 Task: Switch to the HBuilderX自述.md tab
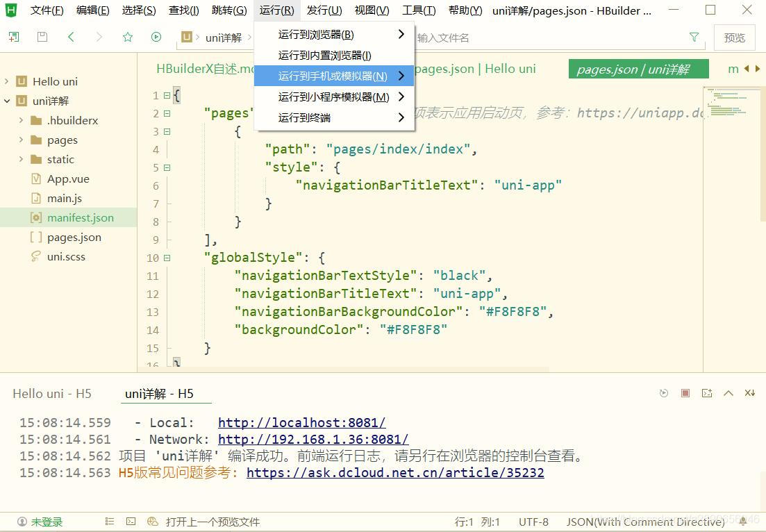coord(205,69)
